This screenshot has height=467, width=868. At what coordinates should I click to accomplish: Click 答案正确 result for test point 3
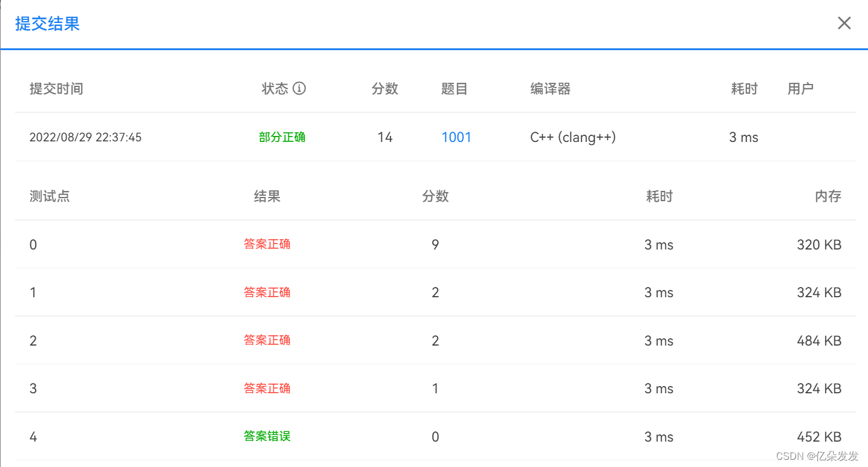(267, 388)
